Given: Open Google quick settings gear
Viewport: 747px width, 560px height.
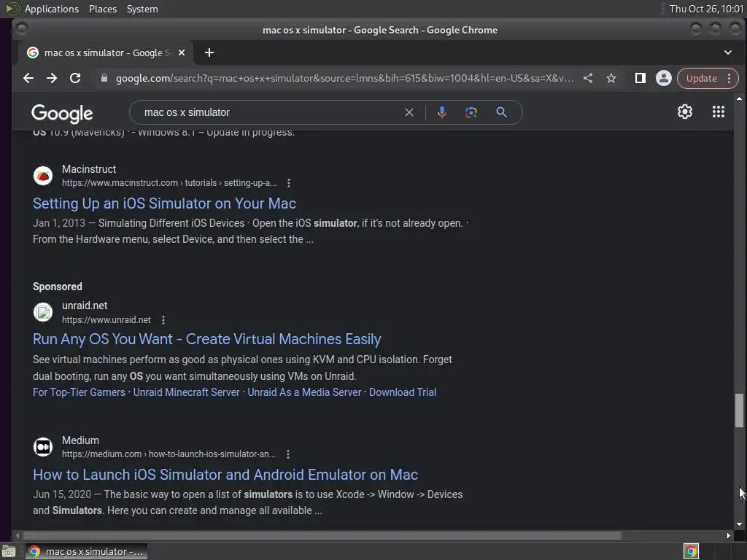Looking at the screenshot, I should [x=684, y=112].
